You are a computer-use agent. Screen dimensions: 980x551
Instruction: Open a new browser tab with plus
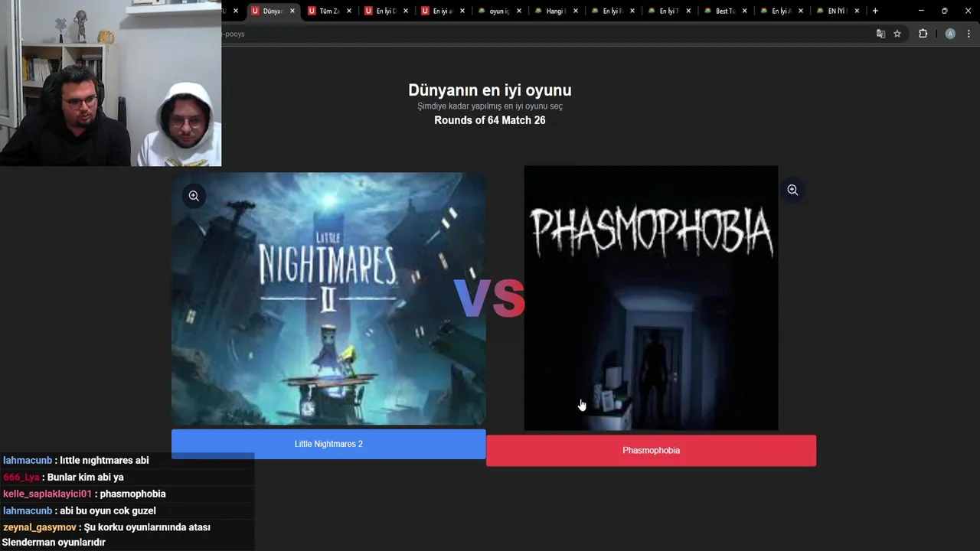pos(875,11)
